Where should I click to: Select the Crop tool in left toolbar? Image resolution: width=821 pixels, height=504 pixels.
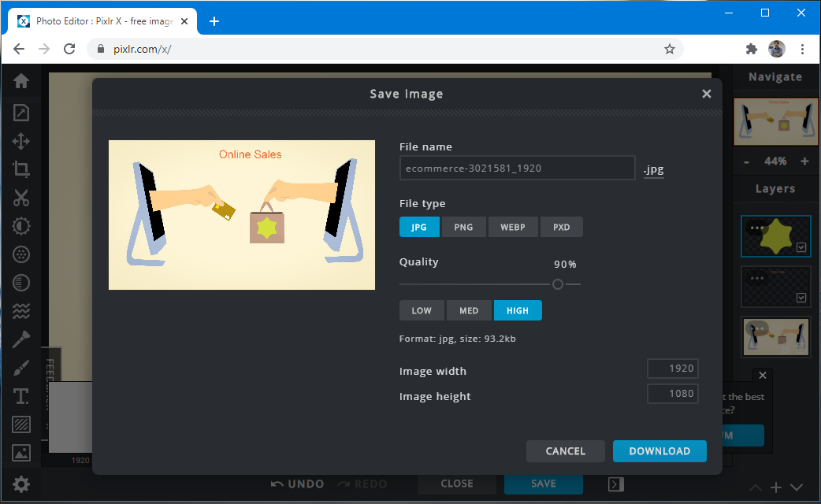pos(21,169)
